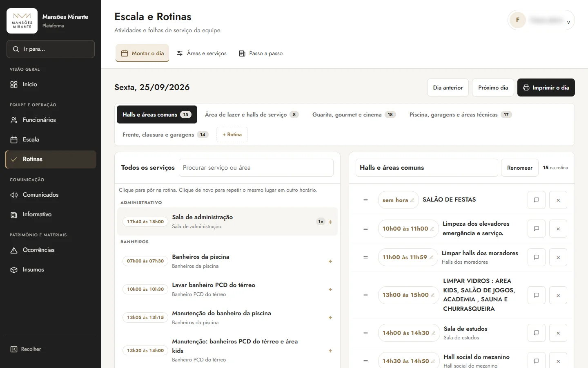Expand the user account menu chevron
Viewport: 588px width, 368px height.
tap(568, 22)
